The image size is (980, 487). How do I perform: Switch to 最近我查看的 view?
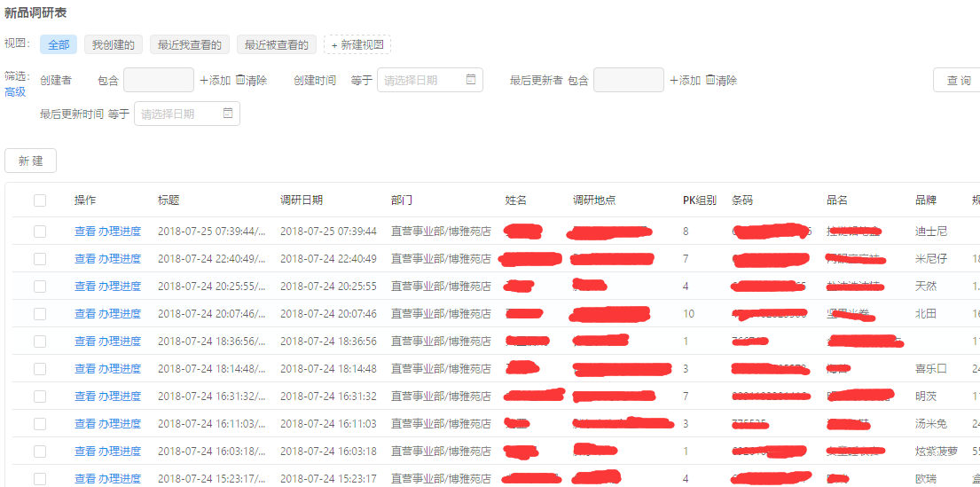(190, 44)
